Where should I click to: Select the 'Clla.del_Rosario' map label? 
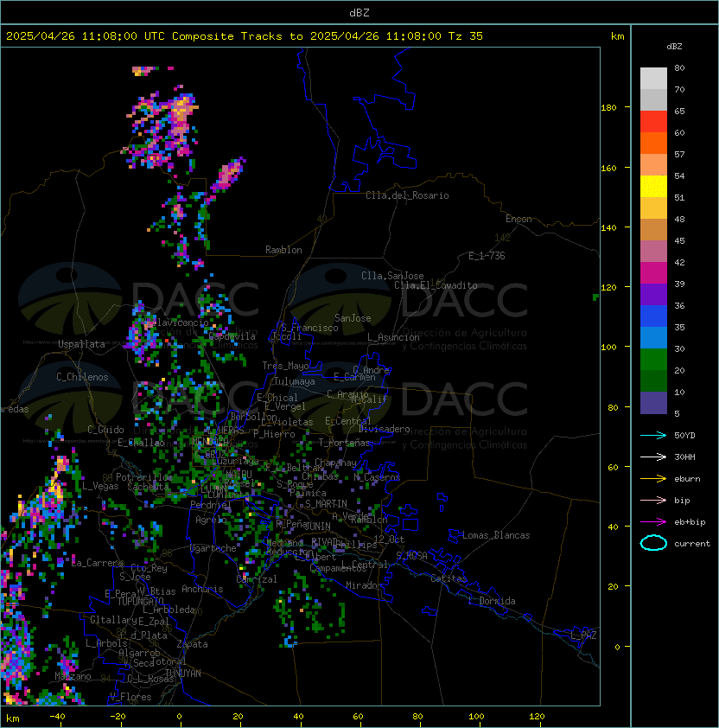(x=407, y=195)
